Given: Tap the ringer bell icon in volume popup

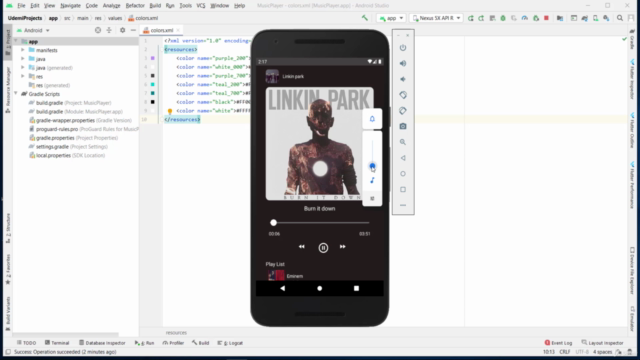Looking at the screenshot, I should [372, 119].
